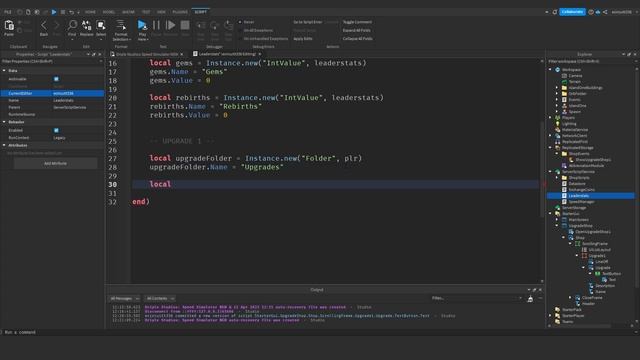Click the Terrain icon in Explorer

(x=564, y=82)
